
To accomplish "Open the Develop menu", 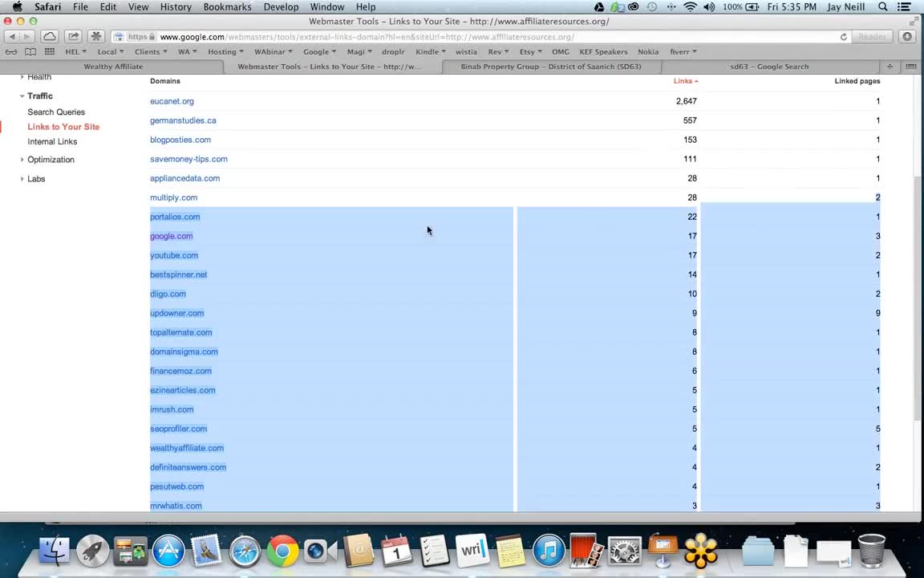I will coord(281,7).
